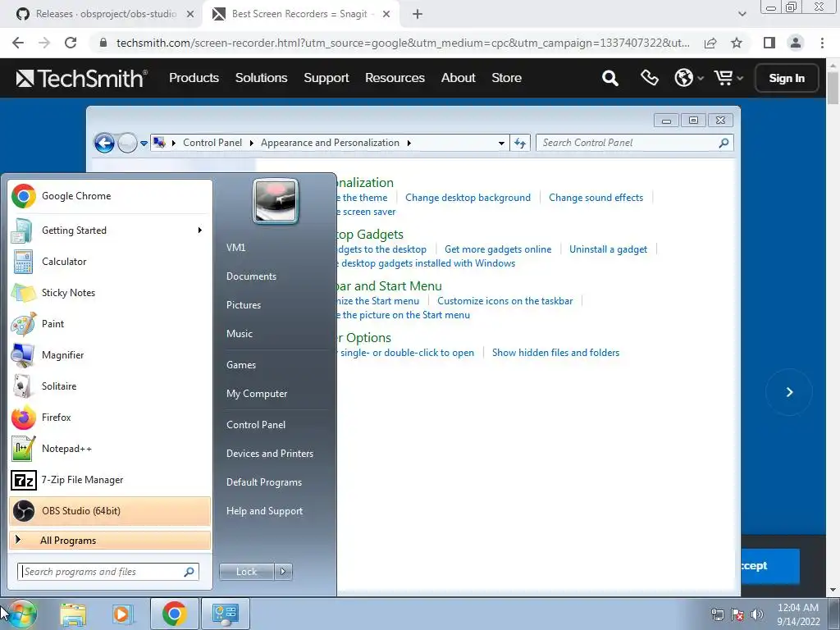
Task: Open Control Panel in Start menu
Action: pyautogui.click(x=256, y=425)
